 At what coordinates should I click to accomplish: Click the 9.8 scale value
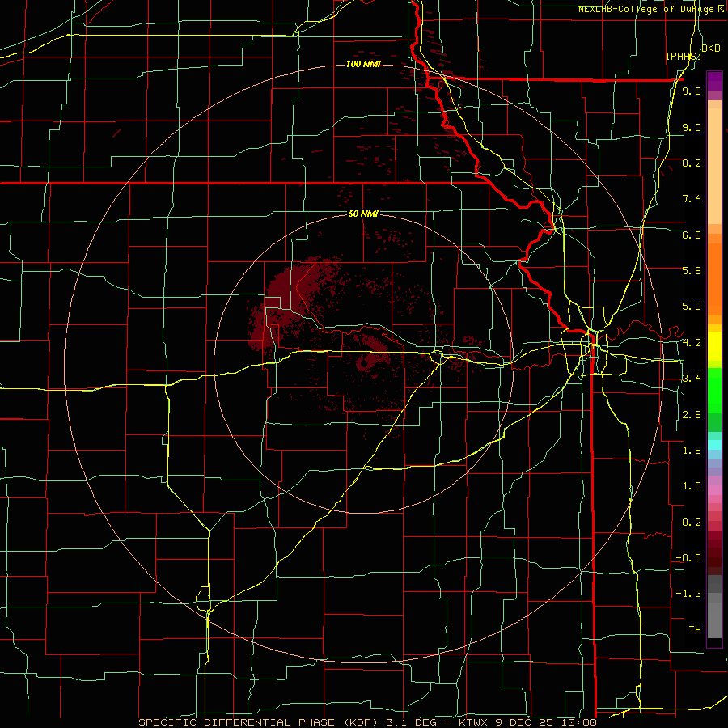(692, 91)
